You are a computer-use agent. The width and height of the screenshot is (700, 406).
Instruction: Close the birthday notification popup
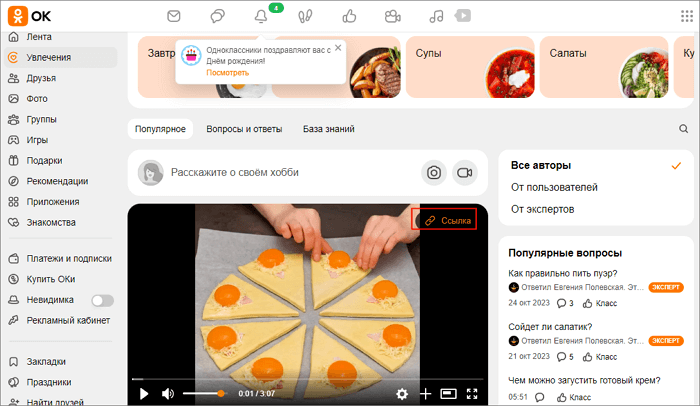coord(338,48)
